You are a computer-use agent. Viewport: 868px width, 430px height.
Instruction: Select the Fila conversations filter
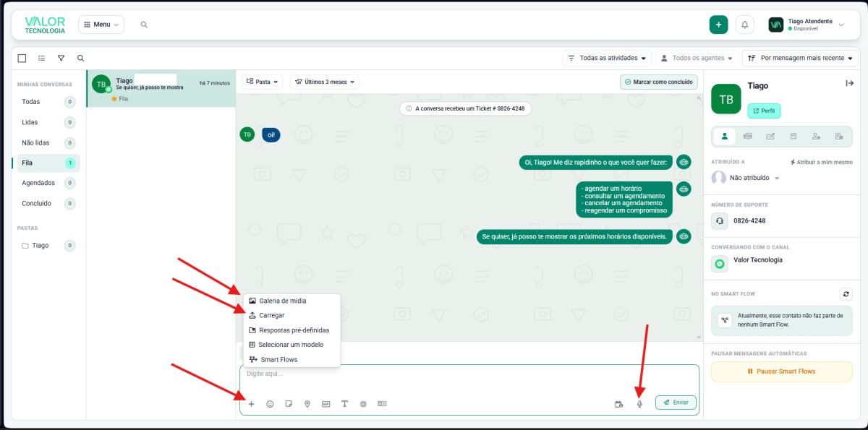coord(48,163)
